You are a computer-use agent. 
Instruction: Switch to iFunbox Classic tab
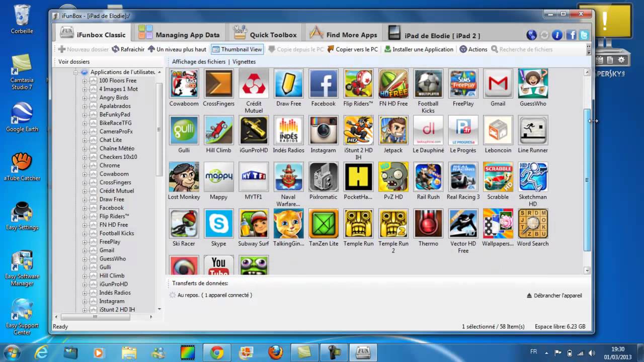pos(93,34)
